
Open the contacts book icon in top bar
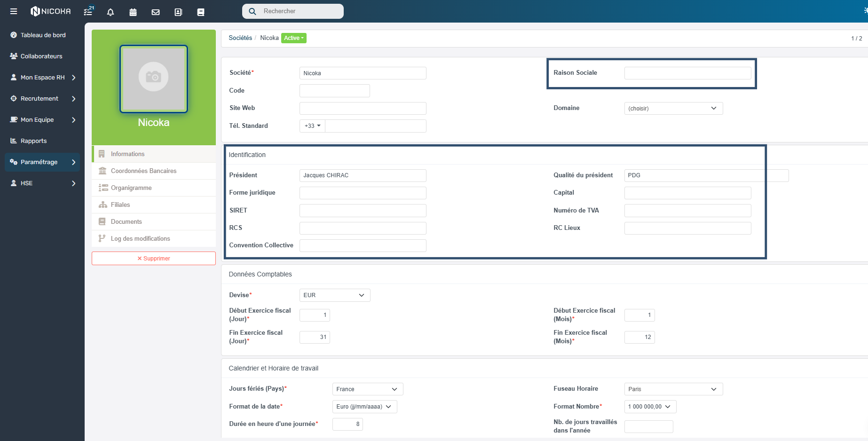pos(178,12)
